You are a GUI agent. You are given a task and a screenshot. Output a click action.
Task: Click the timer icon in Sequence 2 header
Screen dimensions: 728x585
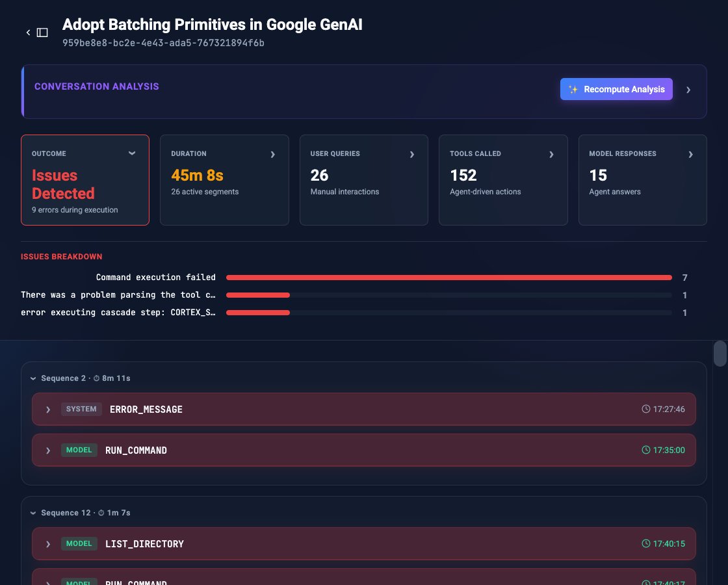coord(97,378)
